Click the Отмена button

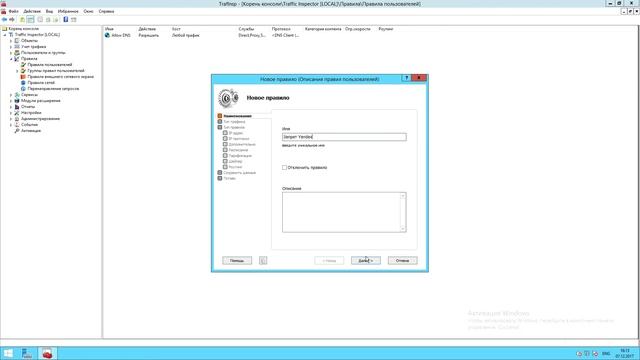click(x=402, y=260)
